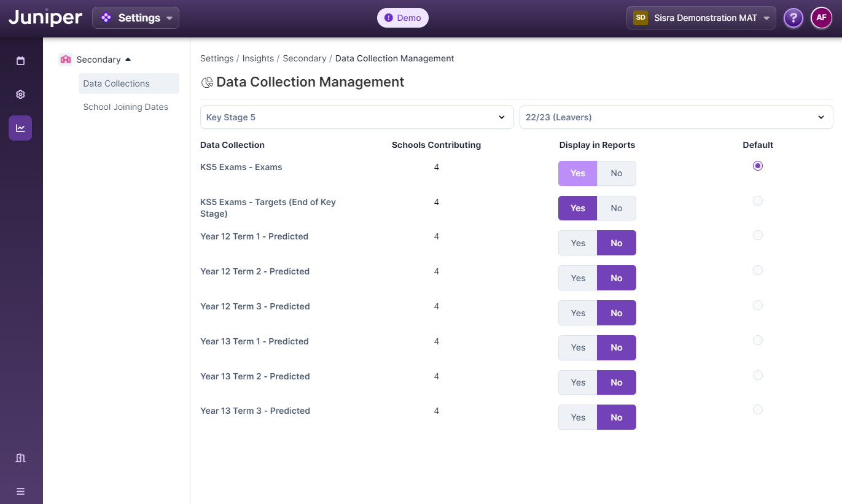
Task: Click the Demo badge button
Action: 402,18
